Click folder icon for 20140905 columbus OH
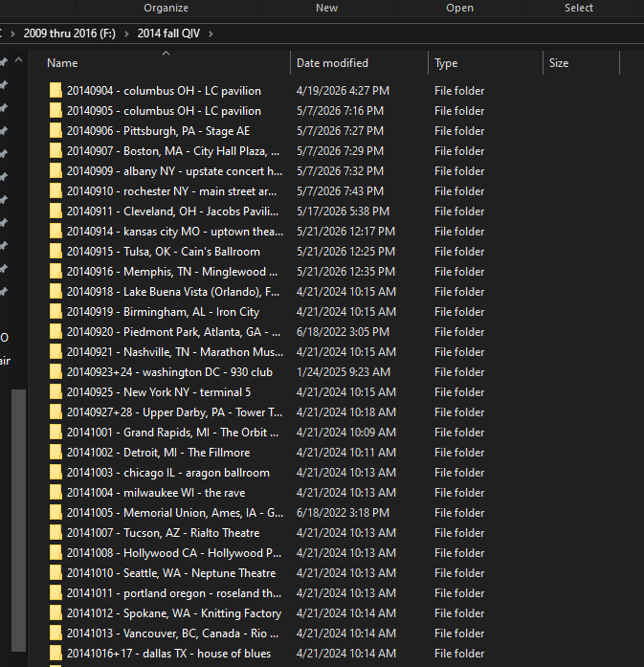This screenshot has width=644, height=667. (x=56, y=111)
